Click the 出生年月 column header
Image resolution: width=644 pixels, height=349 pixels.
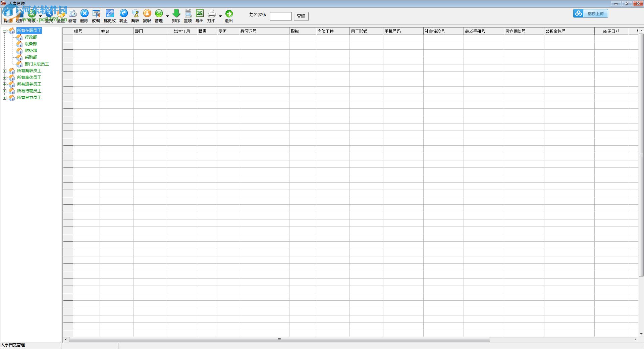pyautogui.click(x=182, y=31)
